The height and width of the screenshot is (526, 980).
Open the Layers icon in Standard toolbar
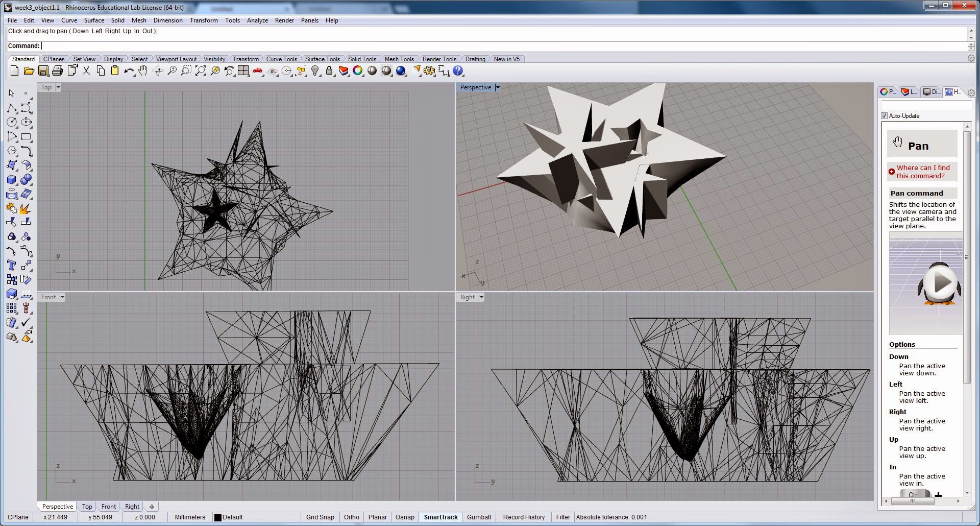(344, 71)
